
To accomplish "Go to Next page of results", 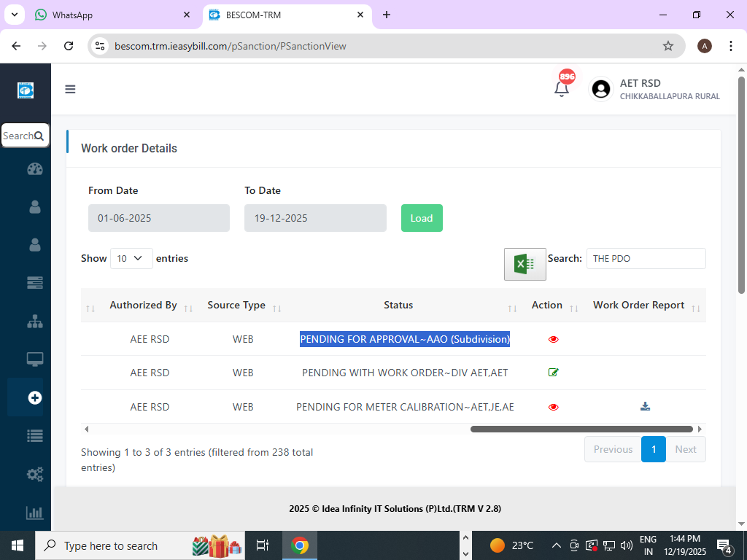I will 686,449.
